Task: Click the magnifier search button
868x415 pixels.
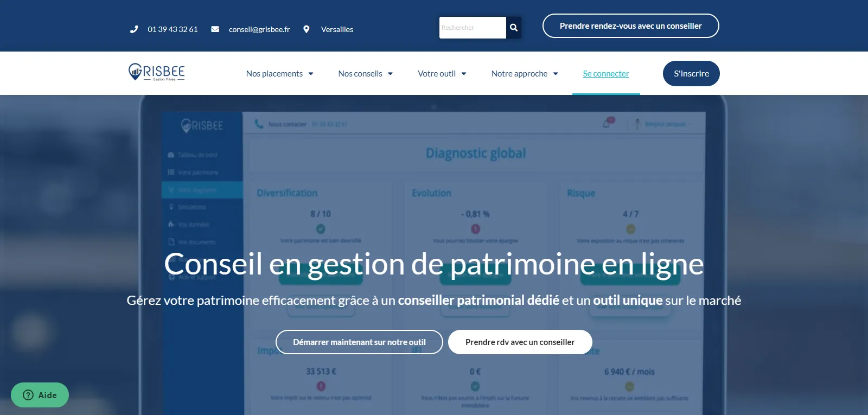Action: pos(514,28)
